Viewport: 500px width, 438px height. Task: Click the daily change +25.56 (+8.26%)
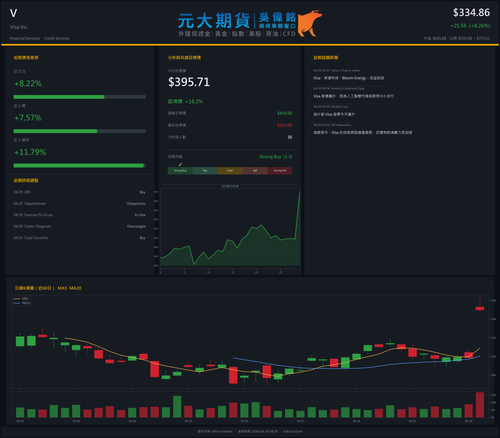[x=470, y=26]
